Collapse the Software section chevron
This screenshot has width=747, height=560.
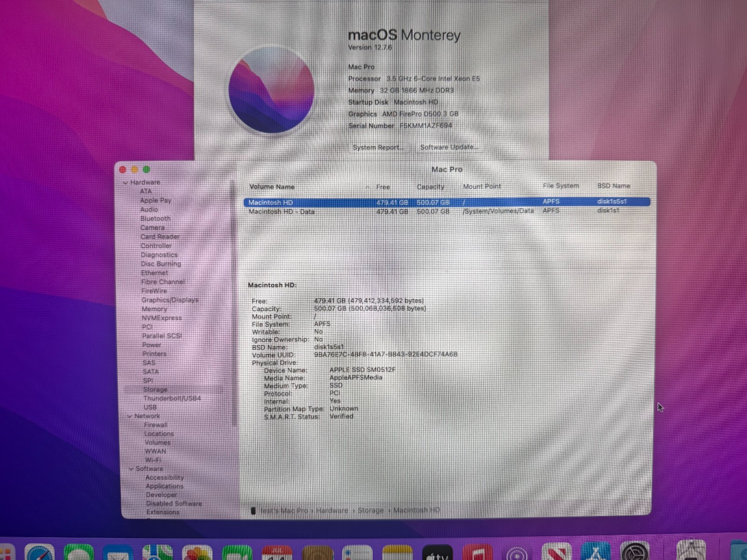(x=131, y=469)
